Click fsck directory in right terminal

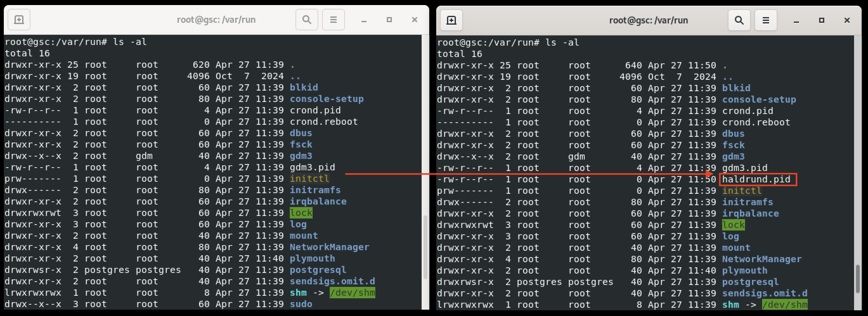pos(733,145)
